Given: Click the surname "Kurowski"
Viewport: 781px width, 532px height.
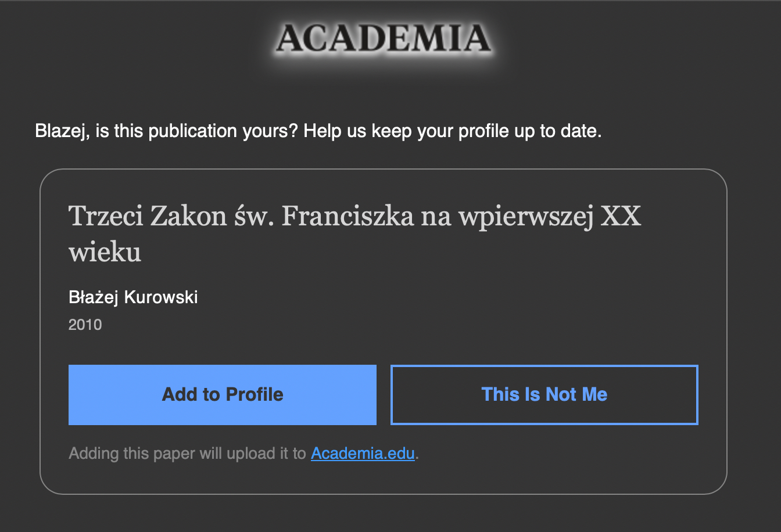Looking at the screenshot, I should 161,297.
